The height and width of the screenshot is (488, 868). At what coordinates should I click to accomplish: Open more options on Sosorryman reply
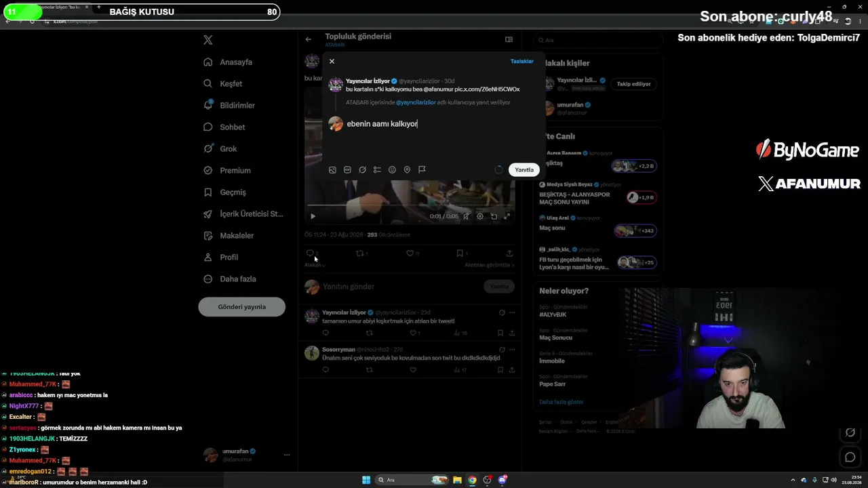point(512,350)
